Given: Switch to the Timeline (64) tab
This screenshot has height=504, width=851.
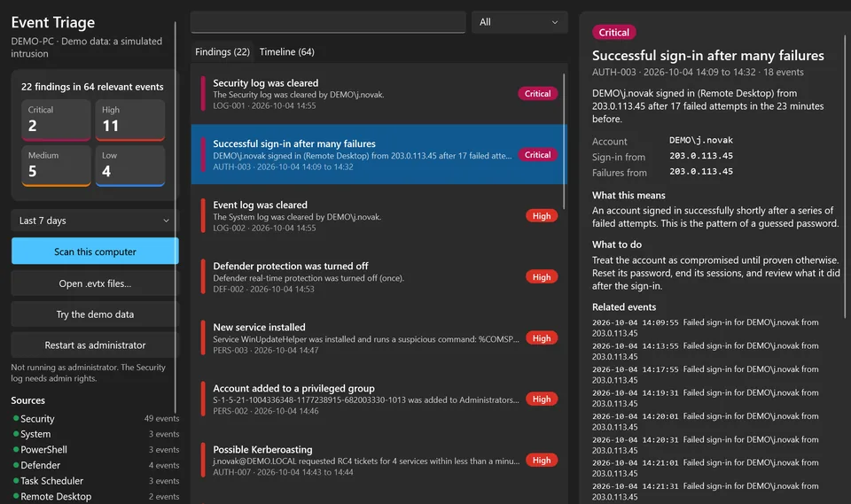Looking at the screenshot, I should tap(286, 51).
